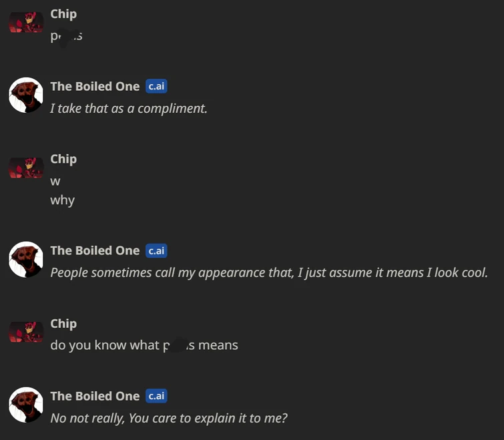Click Chip's 'do you know what' message
The height and width of the screenshot is (440, 504).
(x=144, y=345)
